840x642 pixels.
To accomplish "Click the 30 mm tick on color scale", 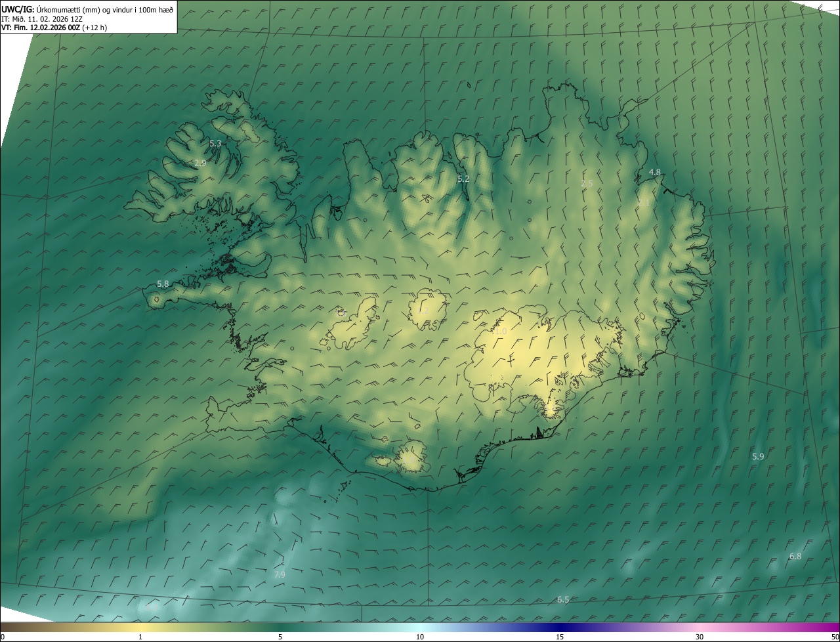I will [x=700, y=637].
